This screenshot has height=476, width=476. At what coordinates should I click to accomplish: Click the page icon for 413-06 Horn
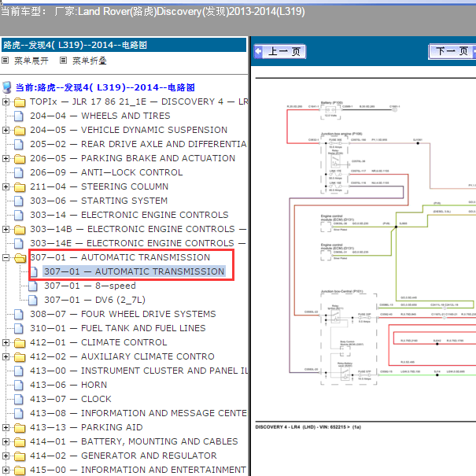click(19, 386)
